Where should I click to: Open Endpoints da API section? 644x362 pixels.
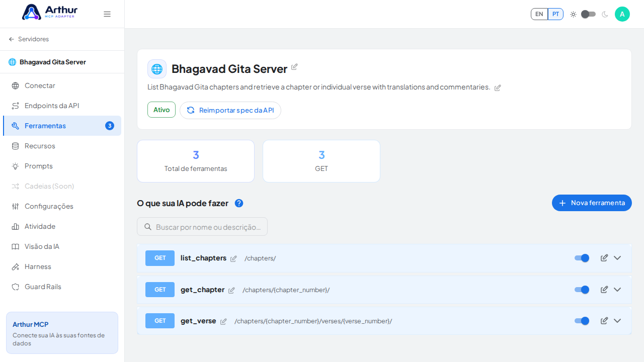point(62,106)
